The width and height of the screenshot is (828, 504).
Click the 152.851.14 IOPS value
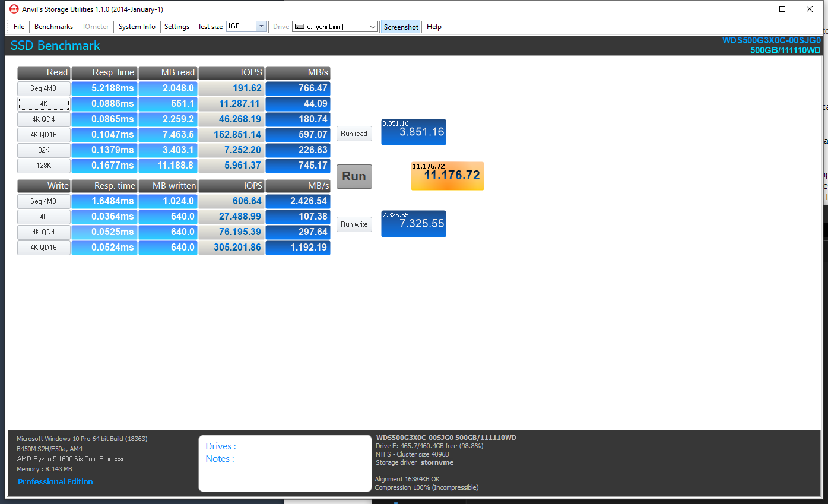point(231,135)
